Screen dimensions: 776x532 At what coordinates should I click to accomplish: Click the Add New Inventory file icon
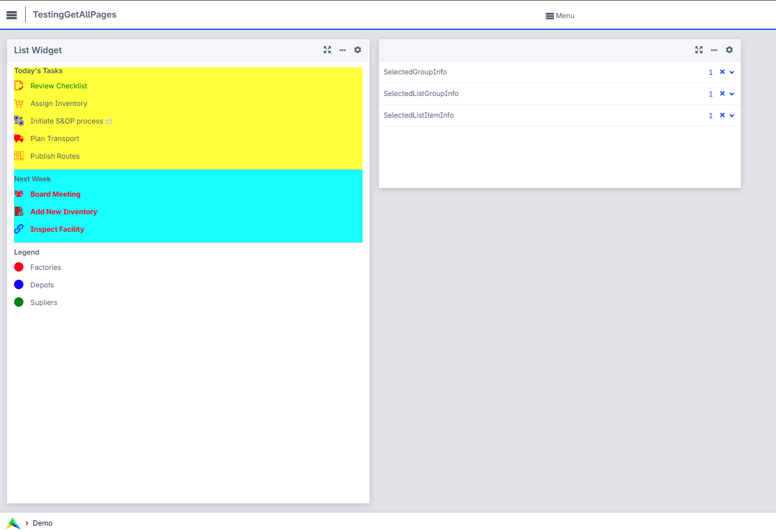(x=19, y=211)
